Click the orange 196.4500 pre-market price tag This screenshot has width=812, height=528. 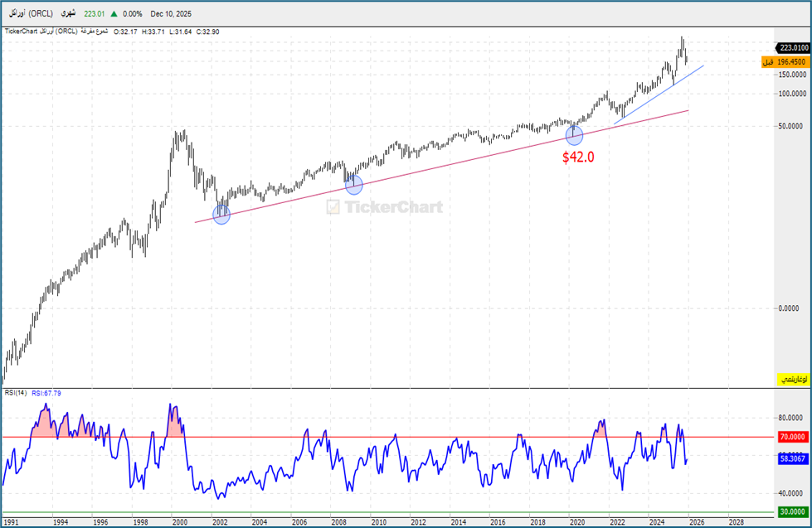tap(785, 62)
